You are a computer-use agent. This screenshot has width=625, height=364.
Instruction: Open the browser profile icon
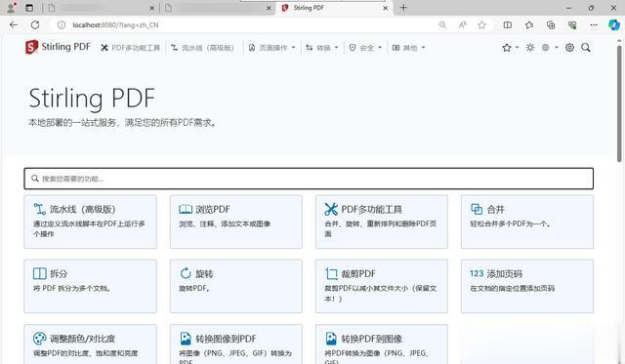[12, 8]
